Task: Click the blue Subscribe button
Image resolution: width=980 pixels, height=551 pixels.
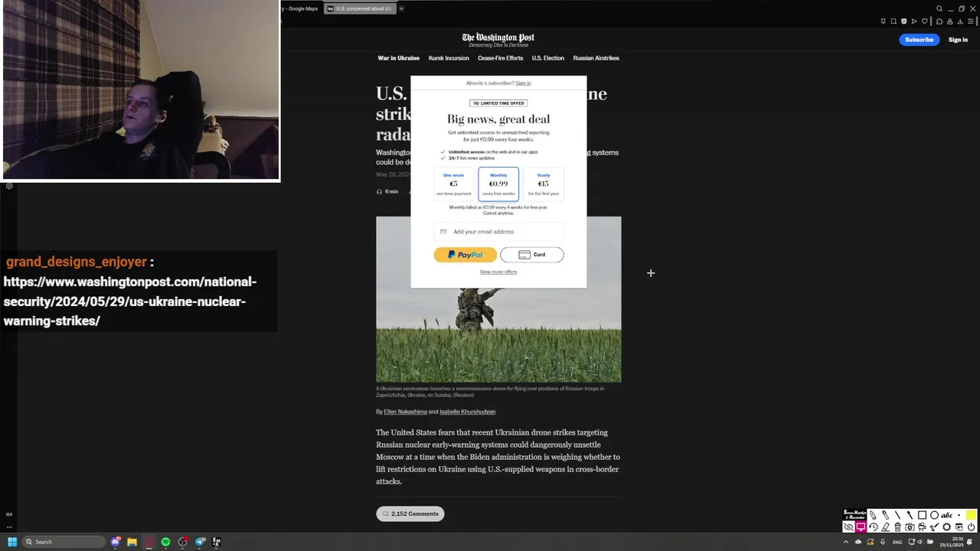Action: pos(919,40)
